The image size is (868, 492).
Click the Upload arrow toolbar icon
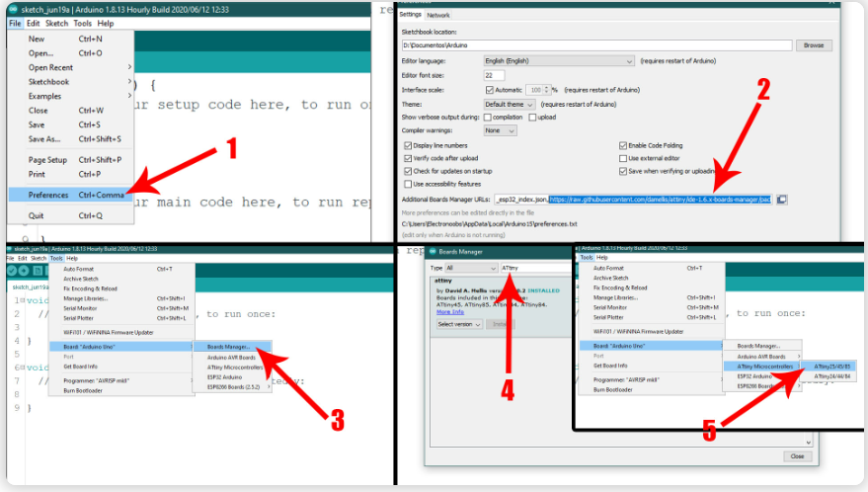tap(24, 271)
